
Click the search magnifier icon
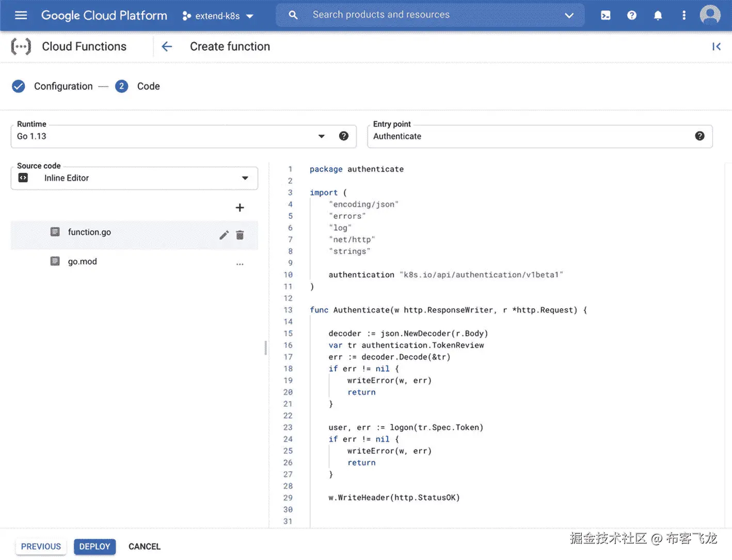(x=293, y=15)
